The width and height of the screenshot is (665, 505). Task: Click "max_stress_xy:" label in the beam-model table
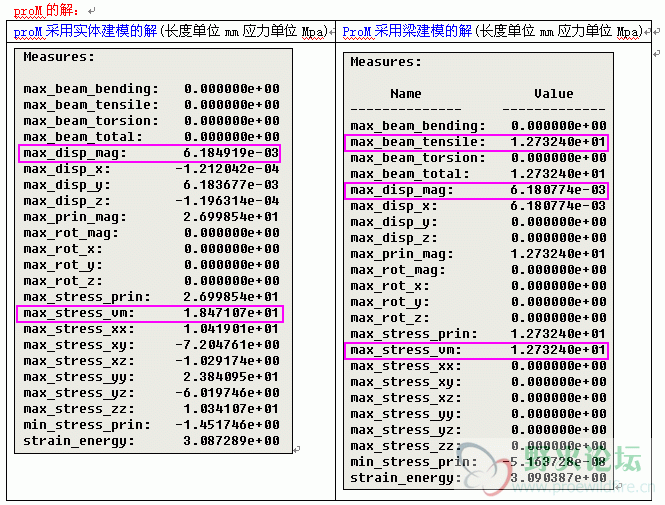(406, 382)
